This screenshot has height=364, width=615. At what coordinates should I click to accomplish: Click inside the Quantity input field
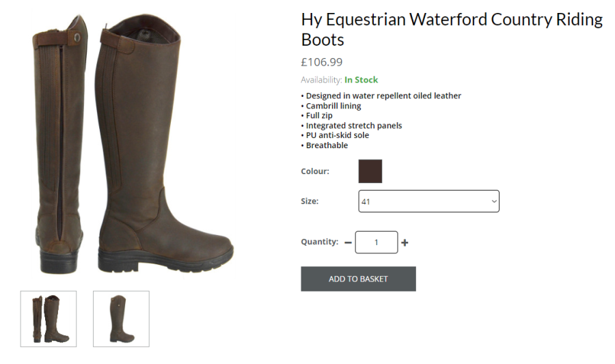[377, 242]
